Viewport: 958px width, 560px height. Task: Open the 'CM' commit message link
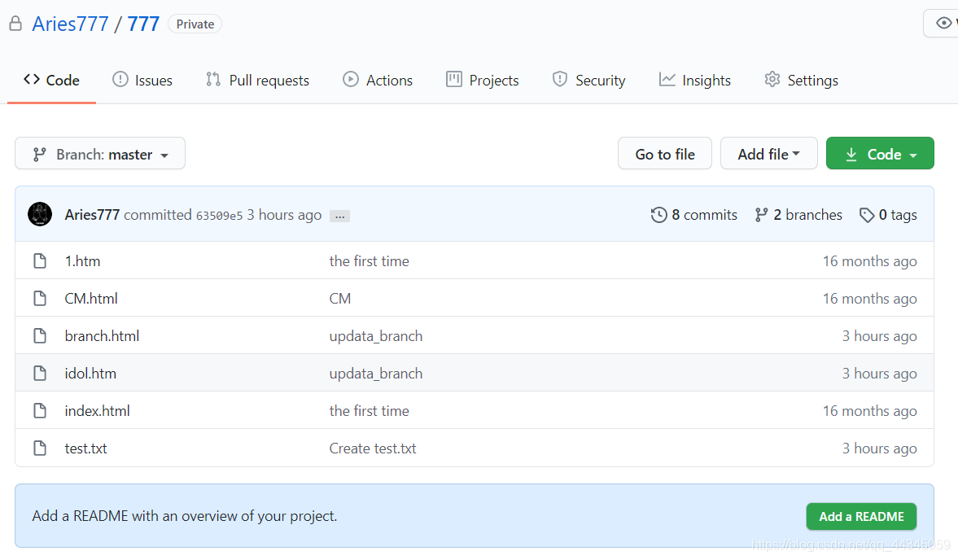(x=340, y=299)
